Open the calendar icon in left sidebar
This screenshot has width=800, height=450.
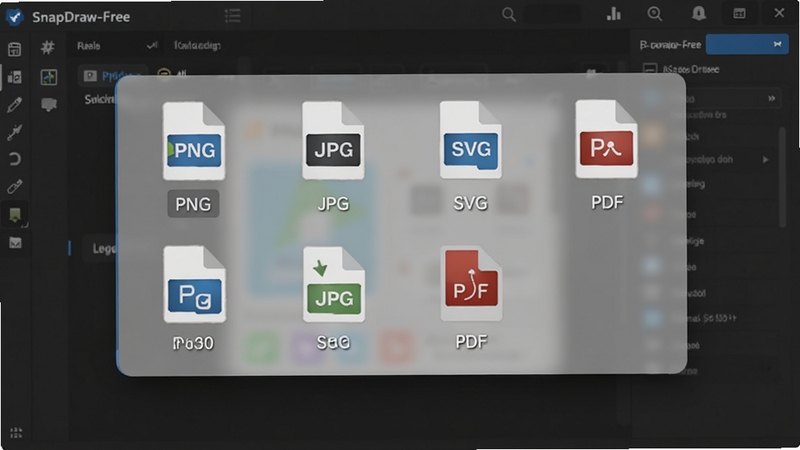(15, 49)
